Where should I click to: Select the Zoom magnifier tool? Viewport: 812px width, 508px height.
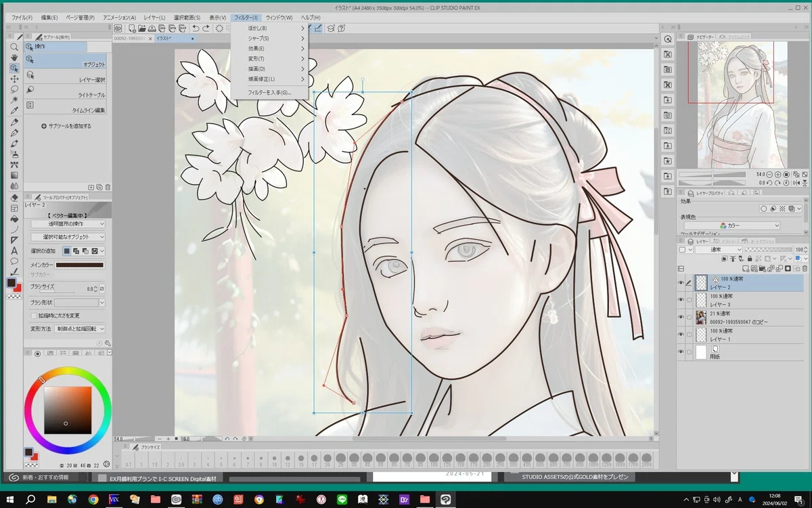pyautogui.click(x=14, y=47)
